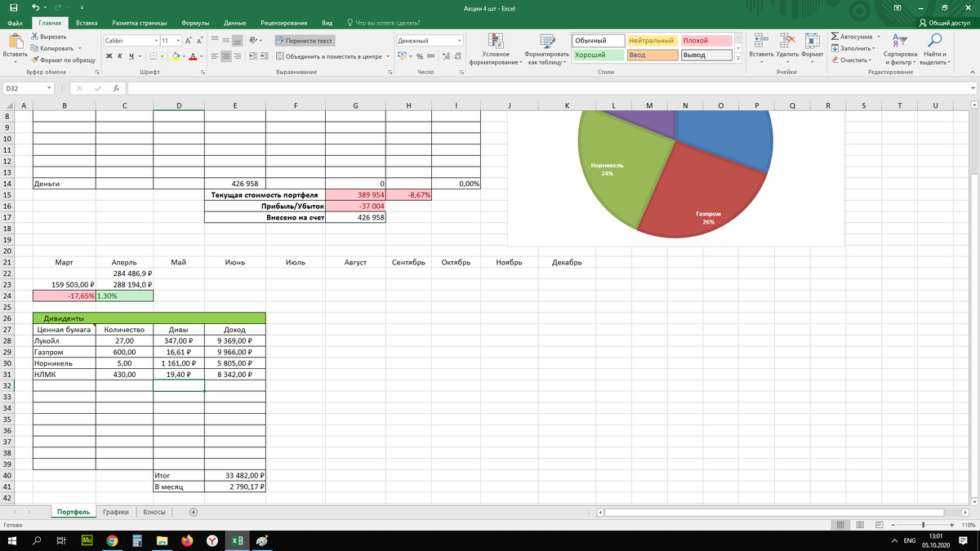This screenshot has width=980, height=551.
Task: Click the Accounting number format currency icon
Action: 402,56
